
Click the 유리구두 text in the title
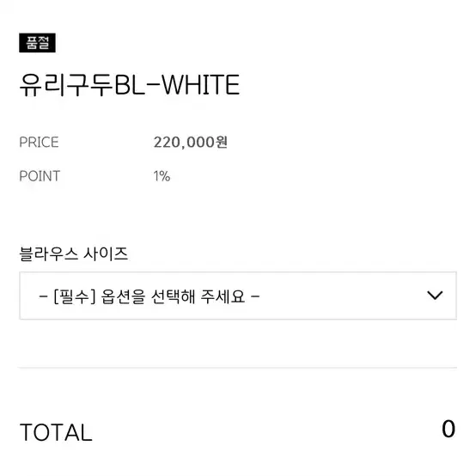coord(66,85)
